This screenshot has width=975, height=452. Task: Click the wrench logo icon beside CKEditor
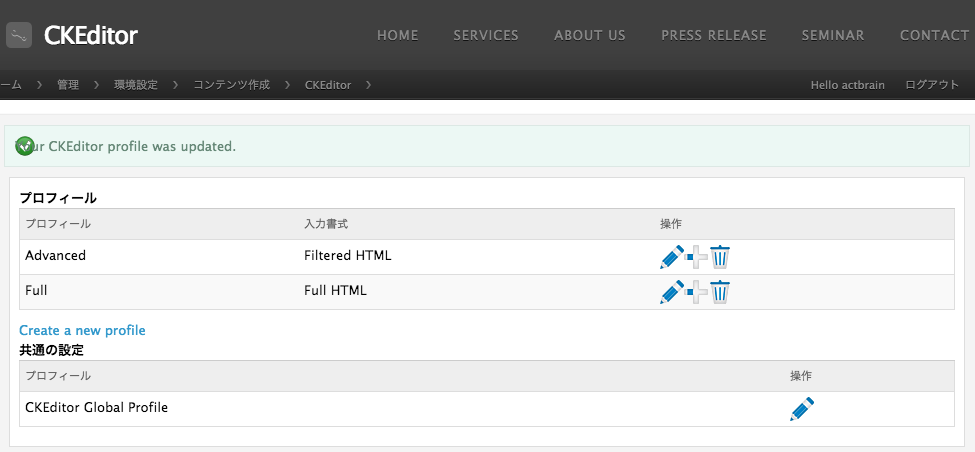click(19, 36)
